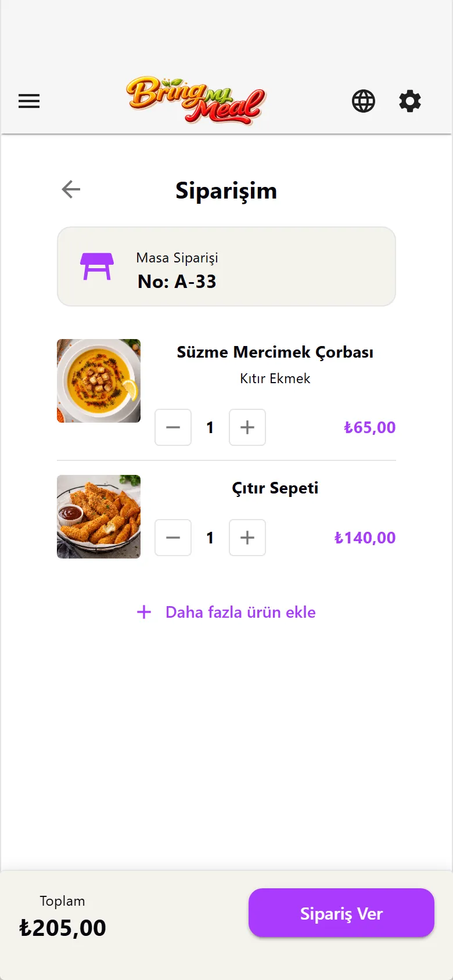Click the ₺205,00 total amount
Image resolution: width=453 pixels, height=980 pixels.
coord(63,928)
